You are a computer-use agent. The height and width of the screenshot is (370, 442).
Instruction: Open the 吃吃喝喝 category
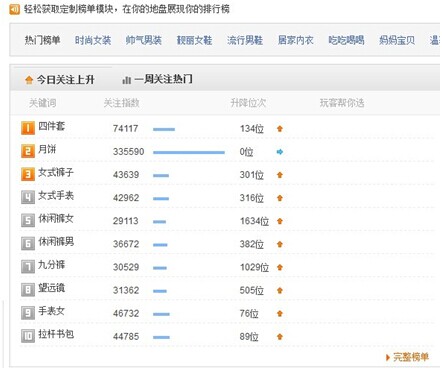click(346, 40)
